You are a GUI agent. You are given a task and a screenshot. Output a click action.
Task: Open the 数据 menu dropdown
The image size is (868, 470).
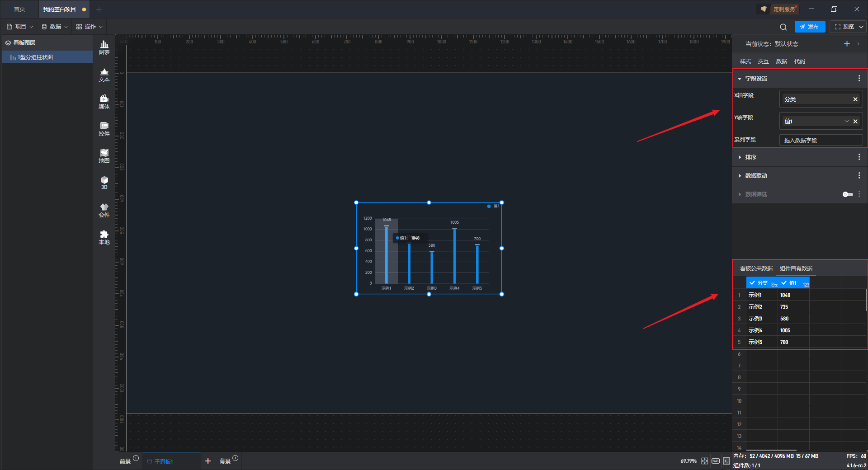(55, 27)
